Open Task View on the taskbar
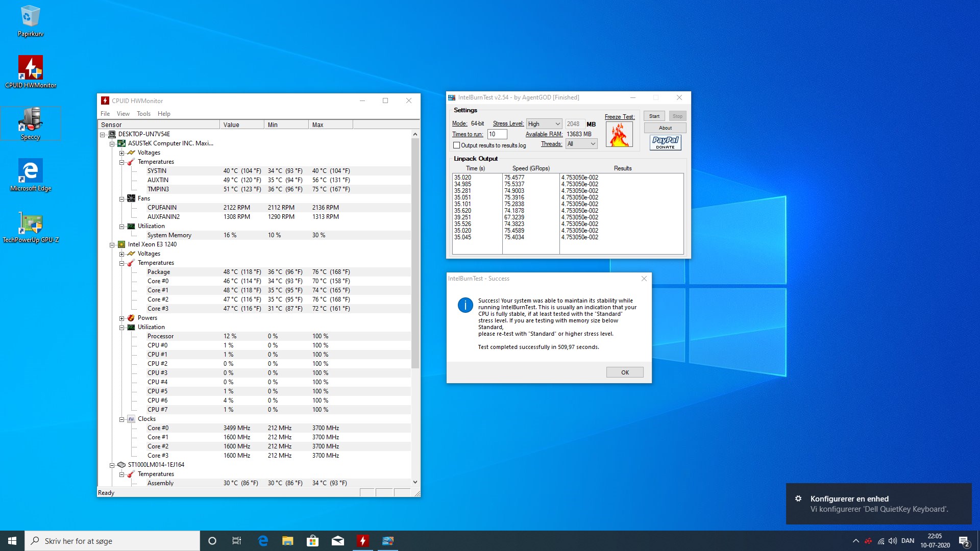The image size is (980, 551). pyautogui.click(x=237, y=541)
